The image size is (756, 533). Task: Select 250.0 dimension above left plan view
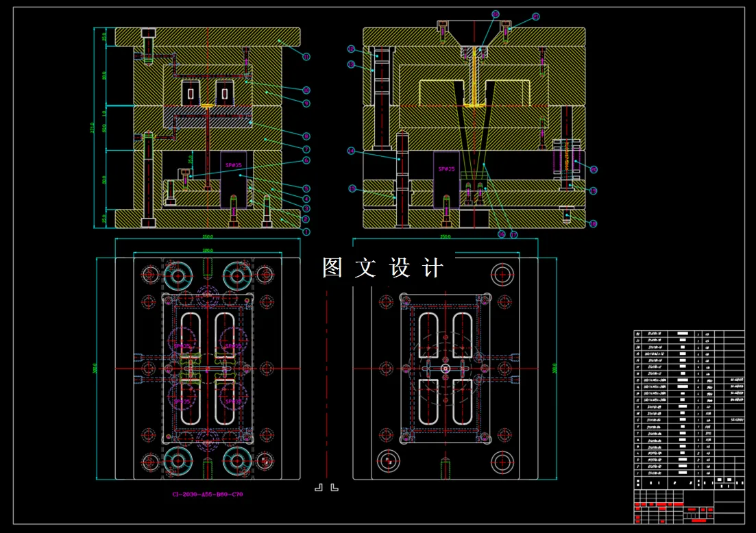point(208,236)
